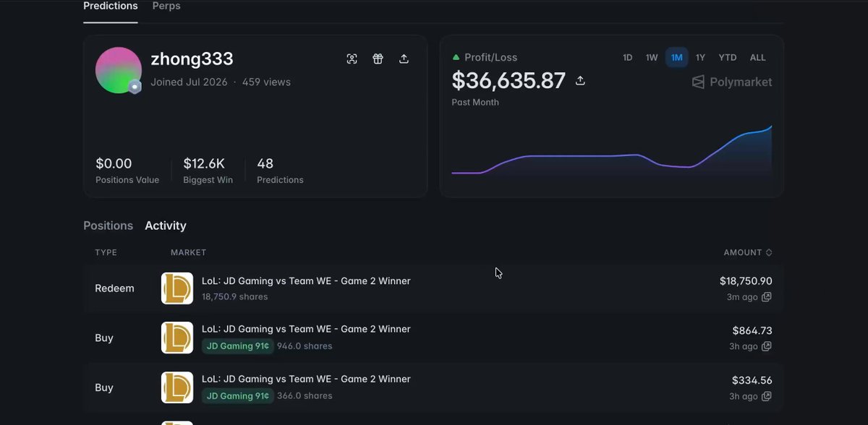Show ALL time profit range
868x425 pixels.
click(x=758, y=58)
